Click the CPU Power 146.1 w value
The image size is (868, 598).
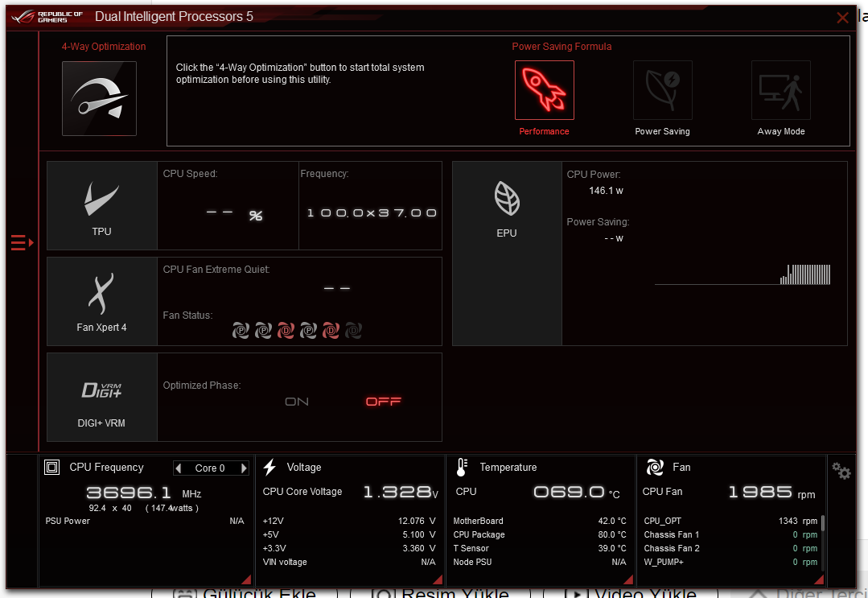click(x=607, y=191)
